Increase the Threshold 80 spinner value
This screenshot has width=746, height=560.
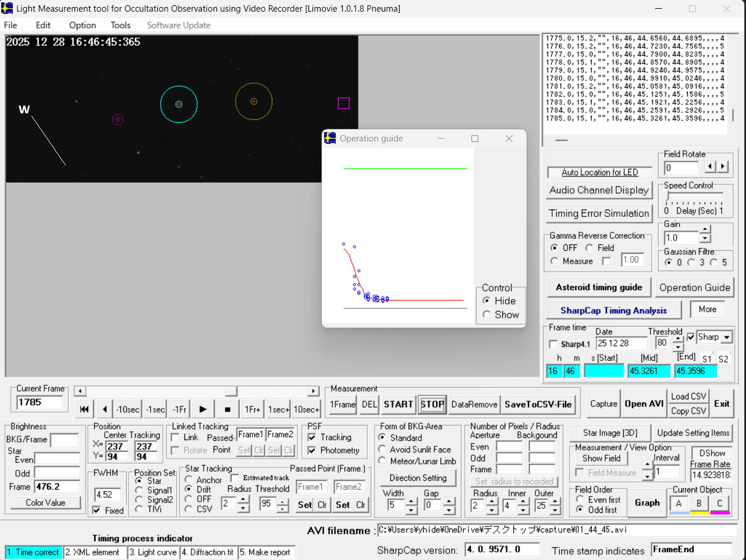pyautogui.click(x=678, y=339)
